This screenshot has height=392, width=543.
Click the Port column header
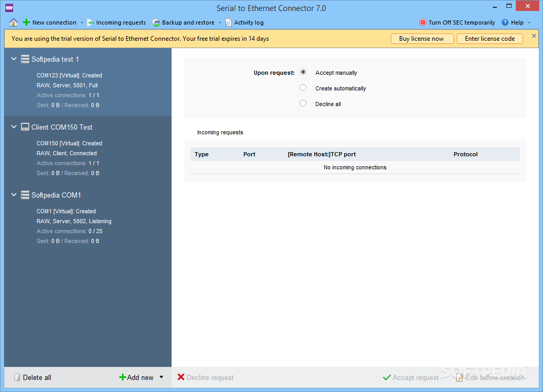[x=250, y=154]
